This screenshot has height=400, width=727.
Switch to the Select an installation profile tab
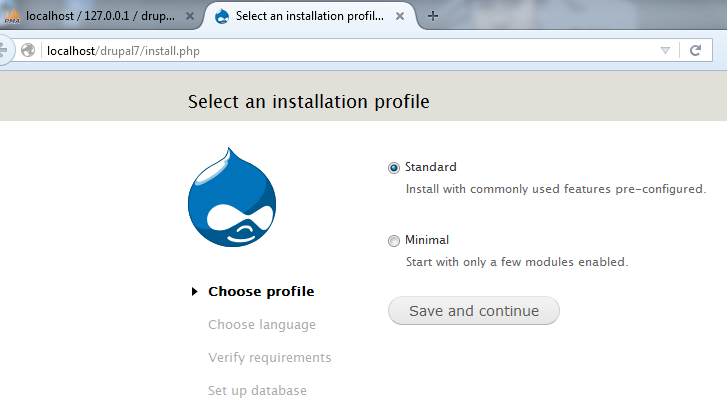pyautogui.click(x=309, y=16)
